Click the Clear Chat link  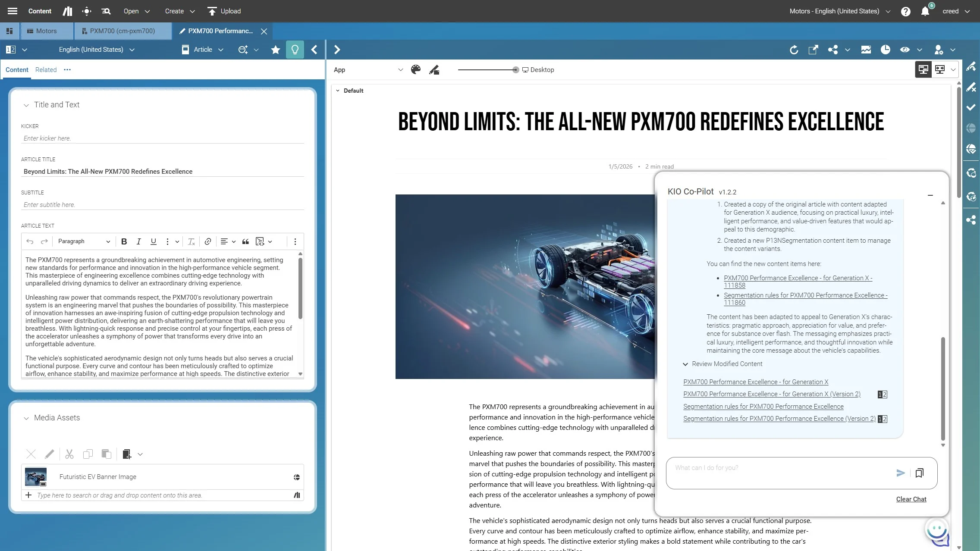coord(911,499)
